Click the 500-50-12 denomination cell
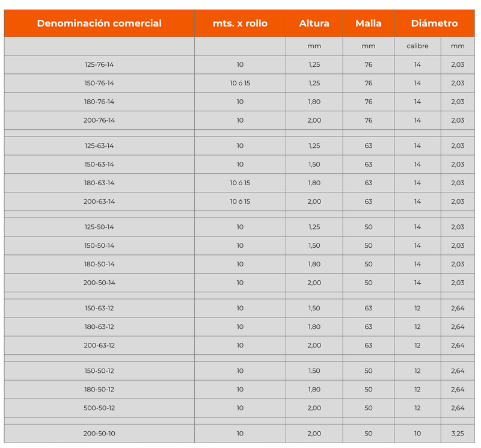 pos(99,408)
